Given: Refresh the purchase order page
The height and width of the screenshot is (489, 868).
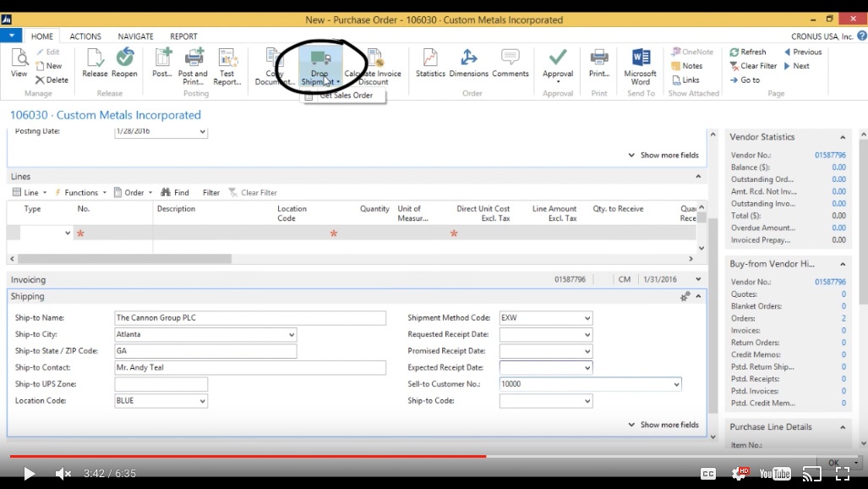Looking at the screenshot, I should tap(748, 52).
